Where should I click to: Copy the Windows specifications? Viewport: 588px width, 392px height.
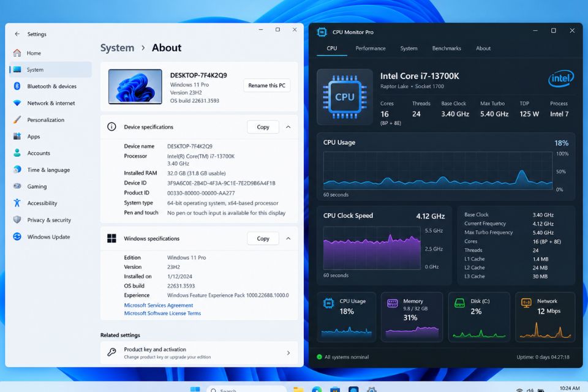pos(263,239)
